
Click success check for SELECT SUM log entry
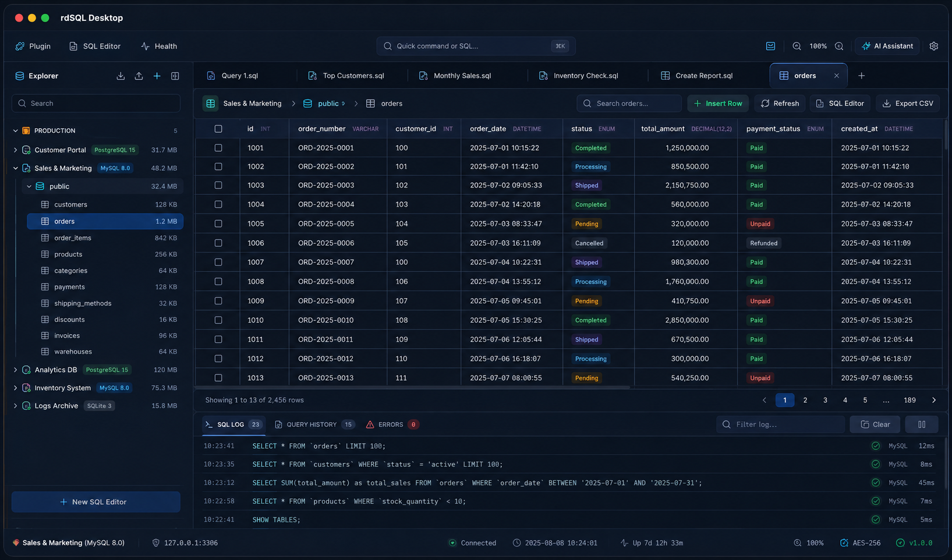point(876,483)
